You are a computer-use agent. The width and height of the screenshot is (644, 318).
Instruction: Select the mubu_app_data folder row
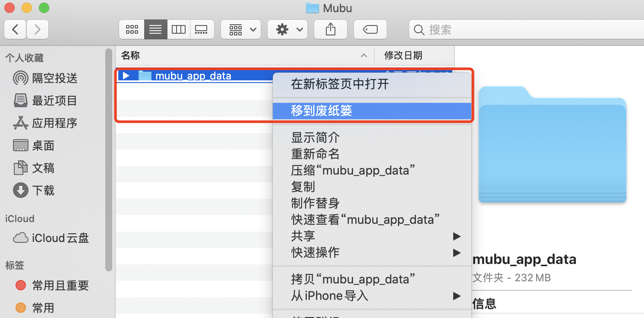point(194,76)
